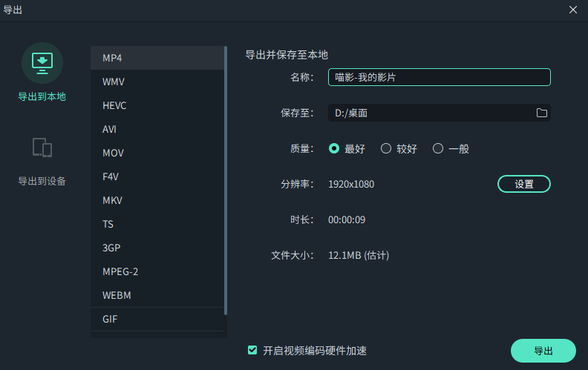Pick the GIF format entry

[x=157, y=319]
